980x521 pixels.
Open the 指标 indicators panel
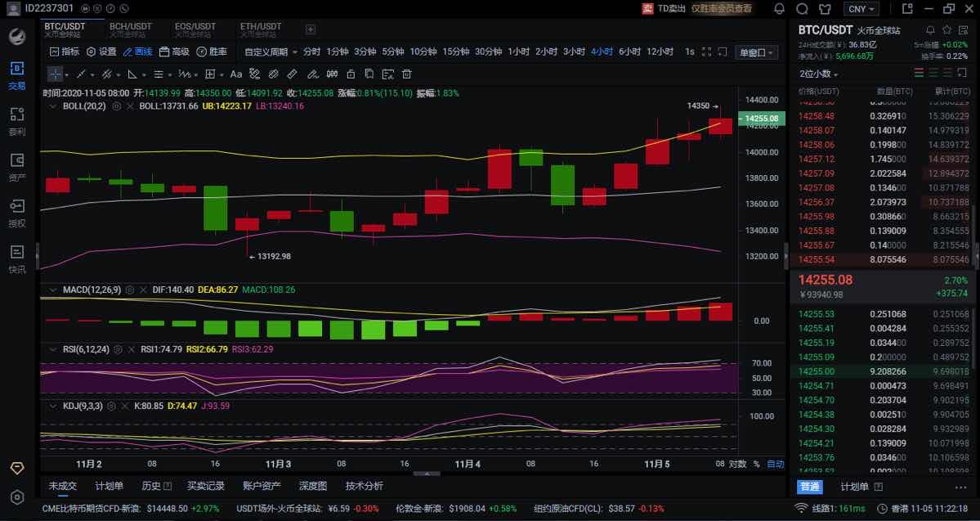[x=65, y=51]
